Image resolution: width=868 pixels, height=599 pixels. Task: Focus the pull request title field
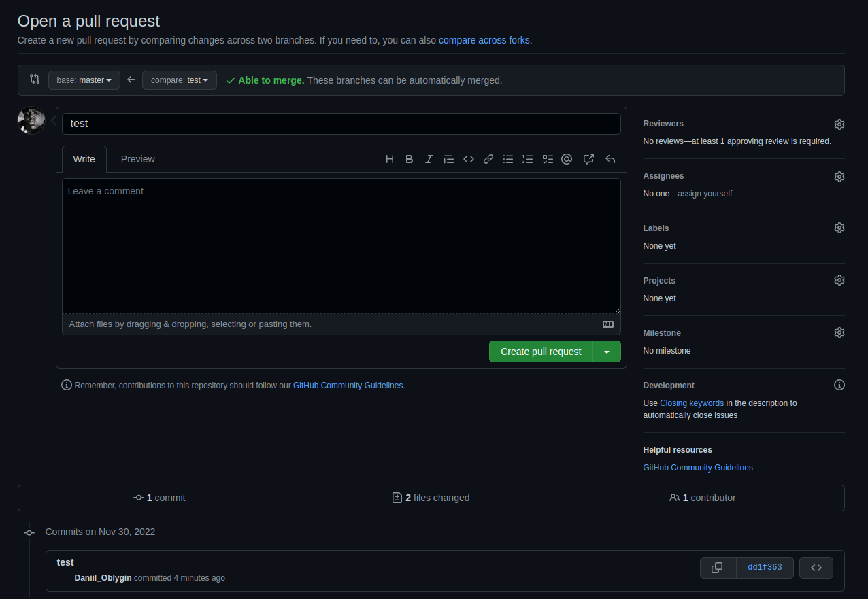(341, 124)
